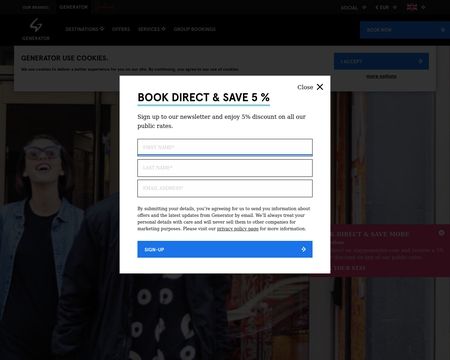Close the pink Book Direct side banner
Image resolution: width=450 pixels, height=360 pixels.
click(442, 233)
